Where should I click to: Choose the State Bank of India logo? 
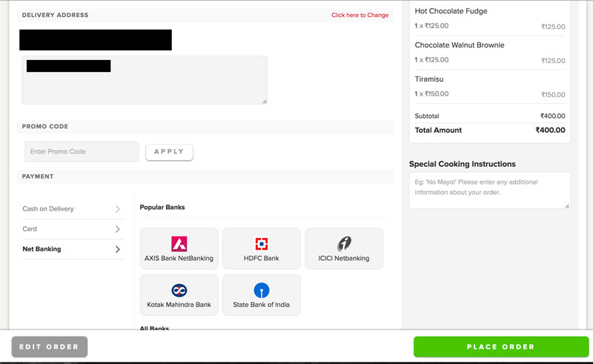[x=262, y=290]
